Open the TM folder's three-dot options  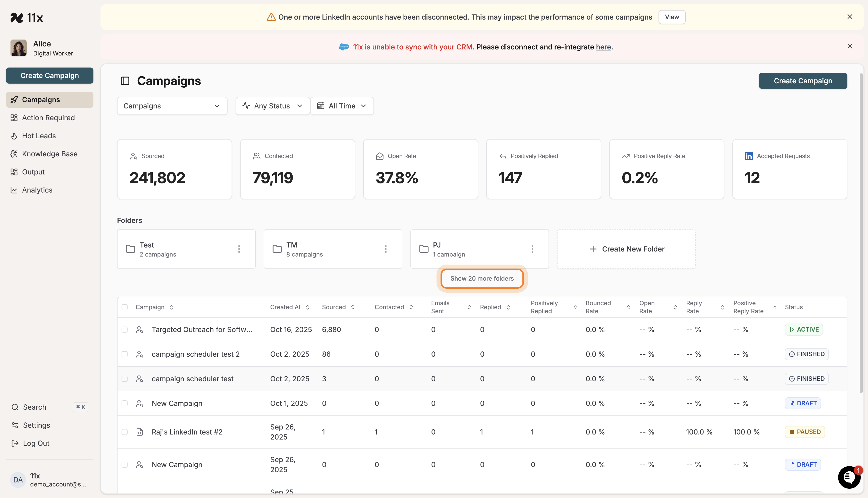pyautogui.click(x=386, y=249)
